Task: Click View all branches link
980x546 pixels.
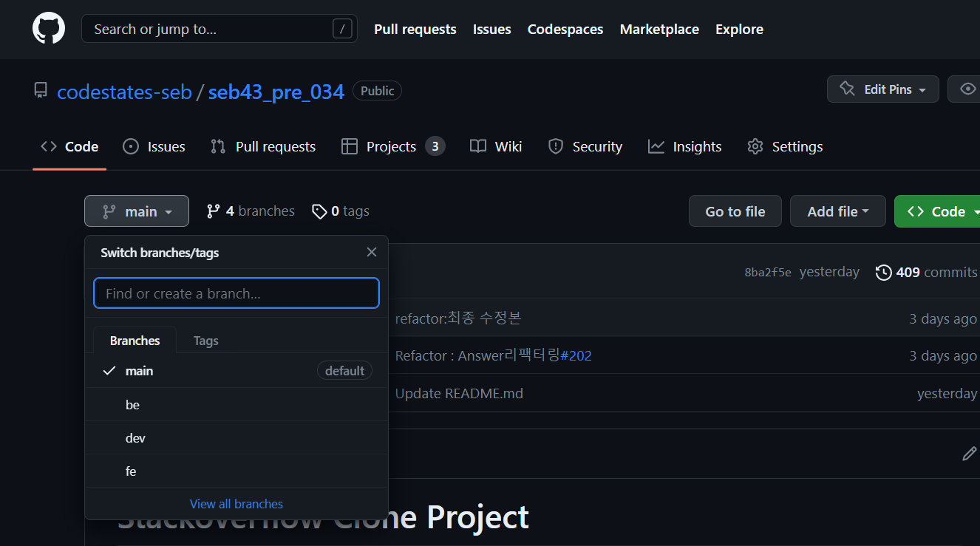Action: coord(237,504)
